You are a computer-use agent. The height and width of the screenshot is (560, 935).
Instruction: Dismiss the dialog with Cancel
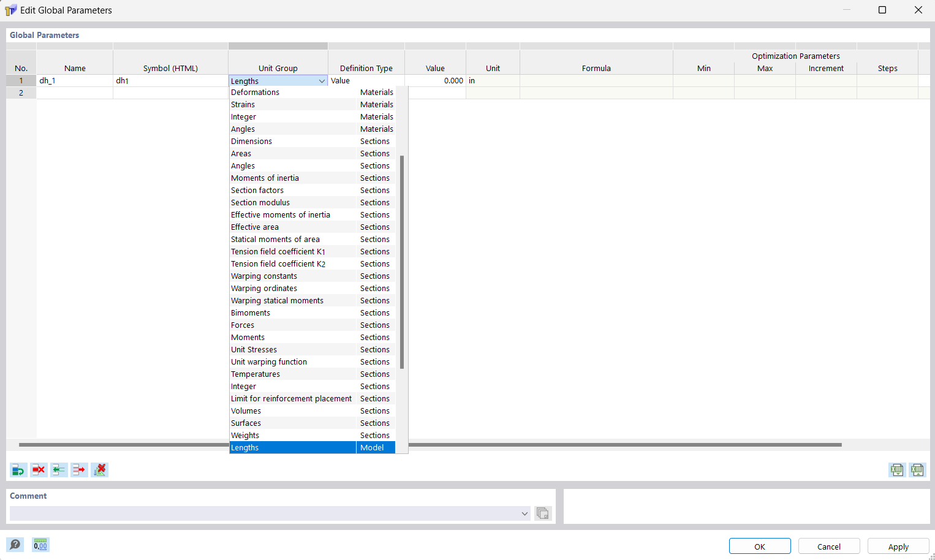tap(829, 546)
